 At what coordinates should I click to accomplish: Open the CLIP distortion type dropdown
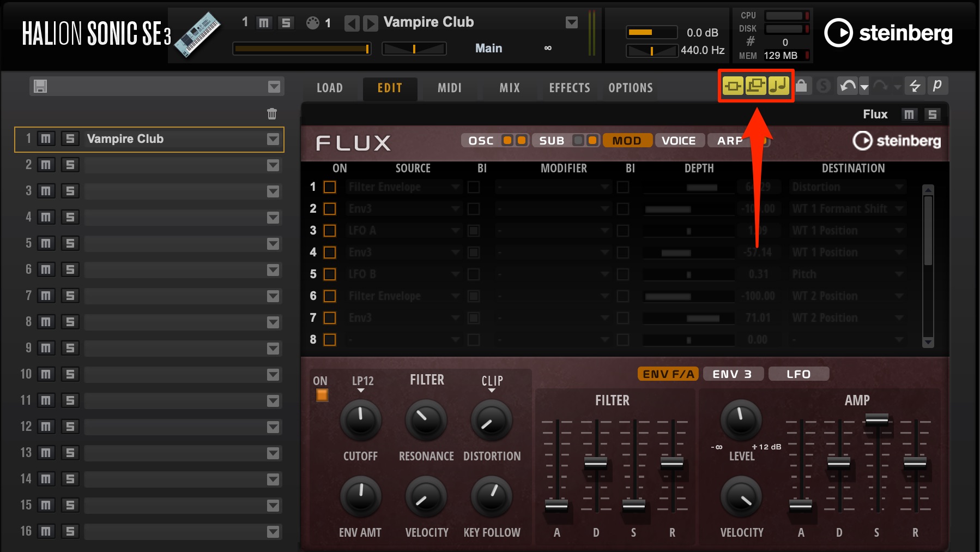coord(492,384)
